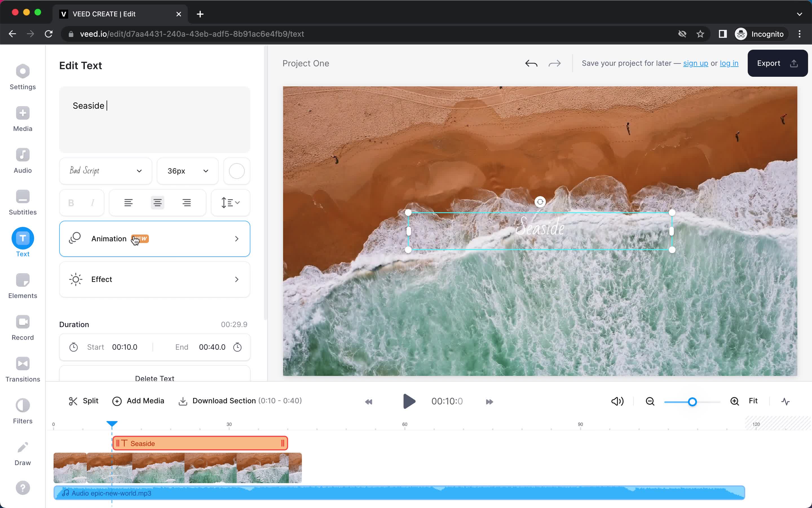Viewport: 812px width, 508px height.
Task: Expand the Effect options
Action: 155,279
